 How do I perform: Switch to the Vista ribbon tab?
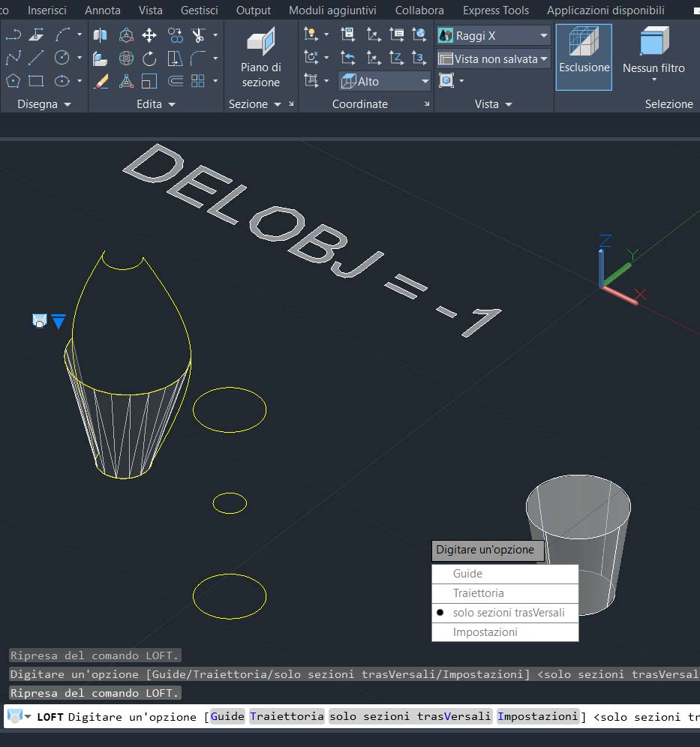click(151, 10)
